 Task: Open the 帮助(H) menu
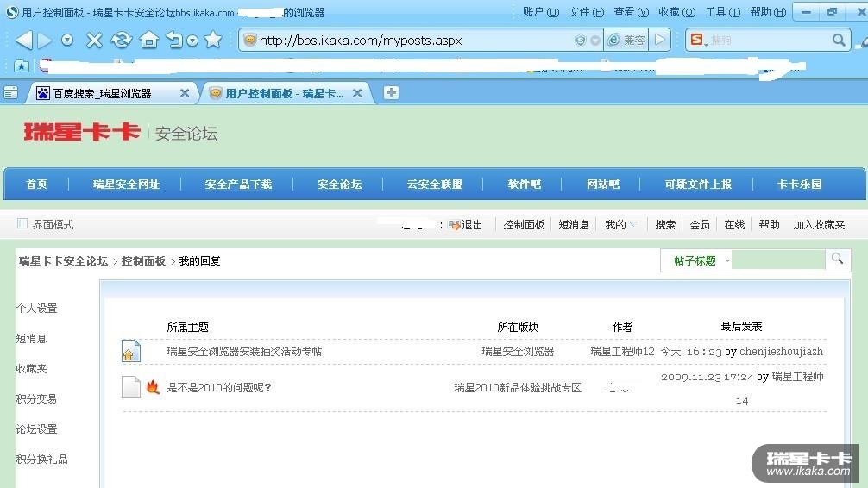768,11
